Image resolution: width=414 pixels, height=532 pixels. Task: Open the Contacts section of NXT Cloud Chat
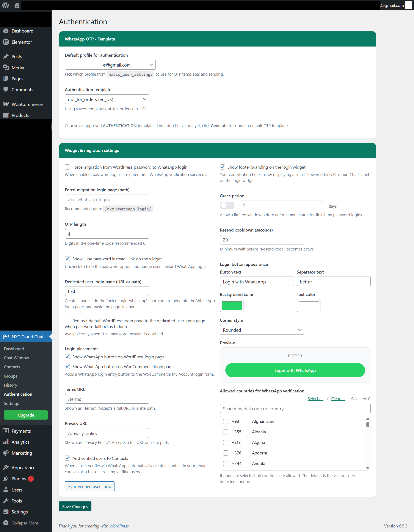(x=12, y=367)
